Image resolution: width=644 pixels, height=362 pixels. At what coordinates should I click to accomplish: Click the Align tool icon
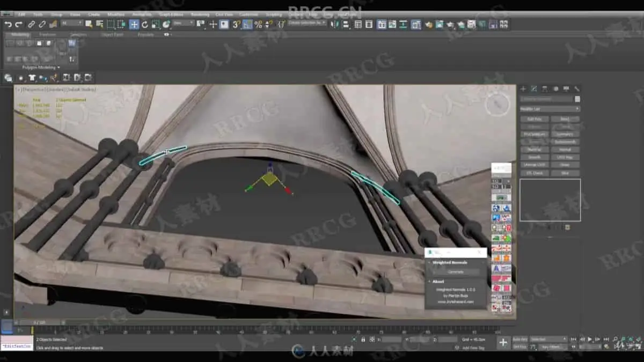(346, 24)
